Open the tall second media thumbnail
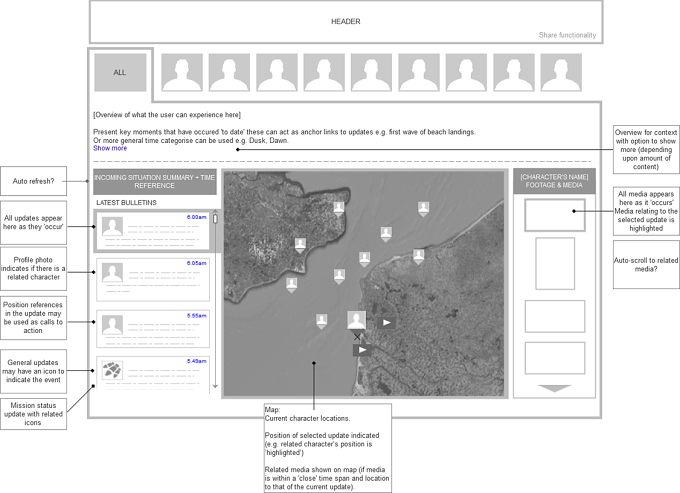 [x=555, y=263]
